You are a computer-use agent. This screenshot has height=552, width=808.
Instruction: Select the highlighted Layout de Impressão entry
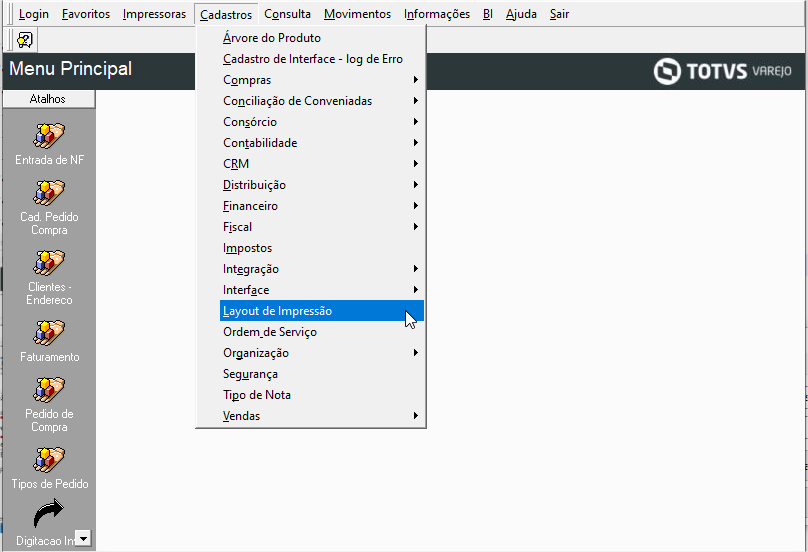[x=322, y=311]
